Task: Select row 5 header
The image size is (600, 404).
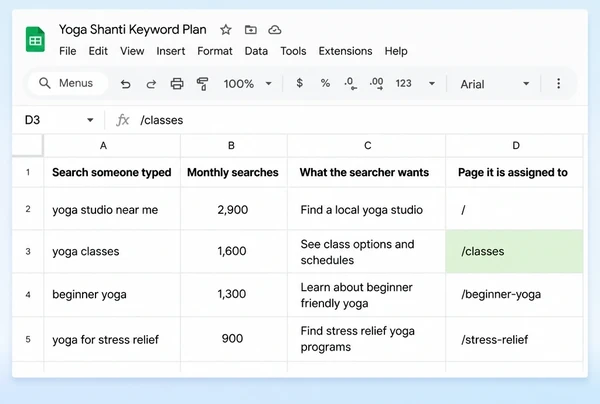Action: (x=28, y=339)
